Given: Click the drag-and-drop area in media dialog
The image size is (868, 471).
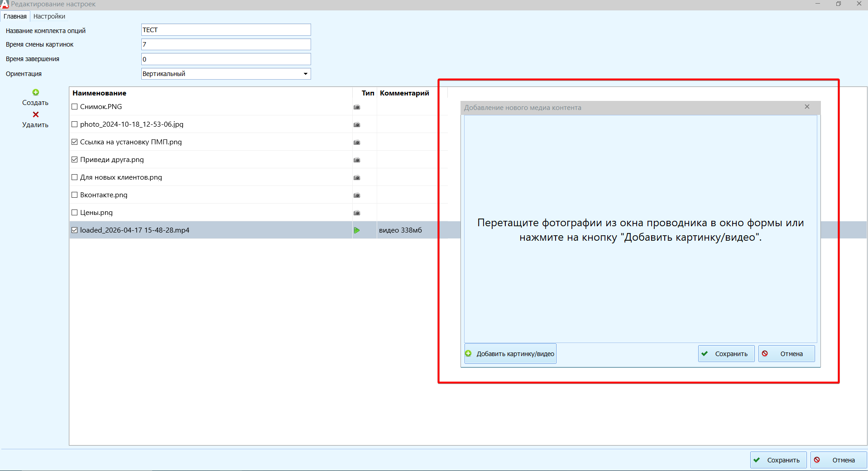Looking at the screenshot, I should coord(640,229).
